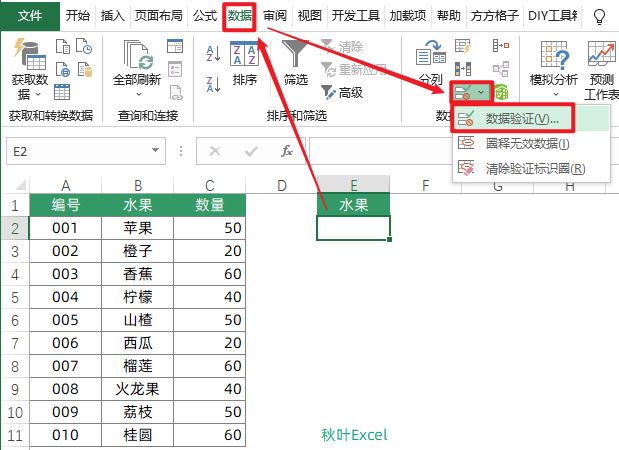The width and height of the screenshot is (619, 450).
Task: Choose 数据验证(V)... from the dropdown menu
Action: click(x=531, y=119)
